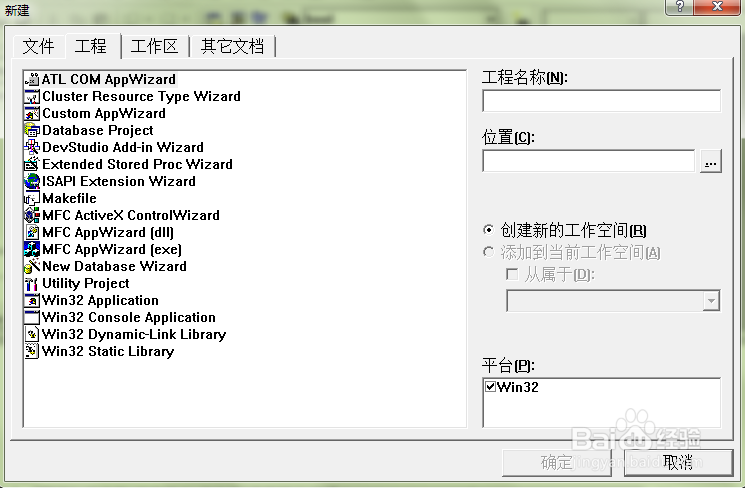
Task: Select the Extended Stored Proc Wizard icon
Action: pyautogui.click(x=32, y=164)
